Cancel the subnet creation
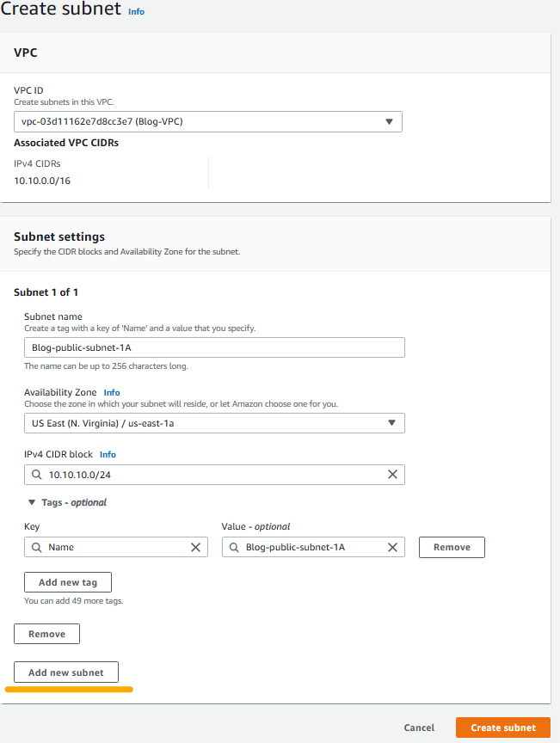The image size is (560, 743). [419, 728]
